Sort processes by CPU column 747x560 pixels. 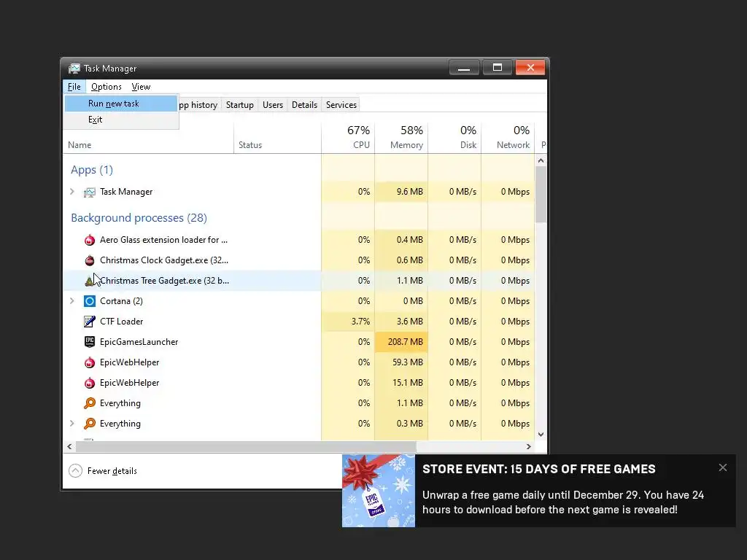click(x=348, y=138)
